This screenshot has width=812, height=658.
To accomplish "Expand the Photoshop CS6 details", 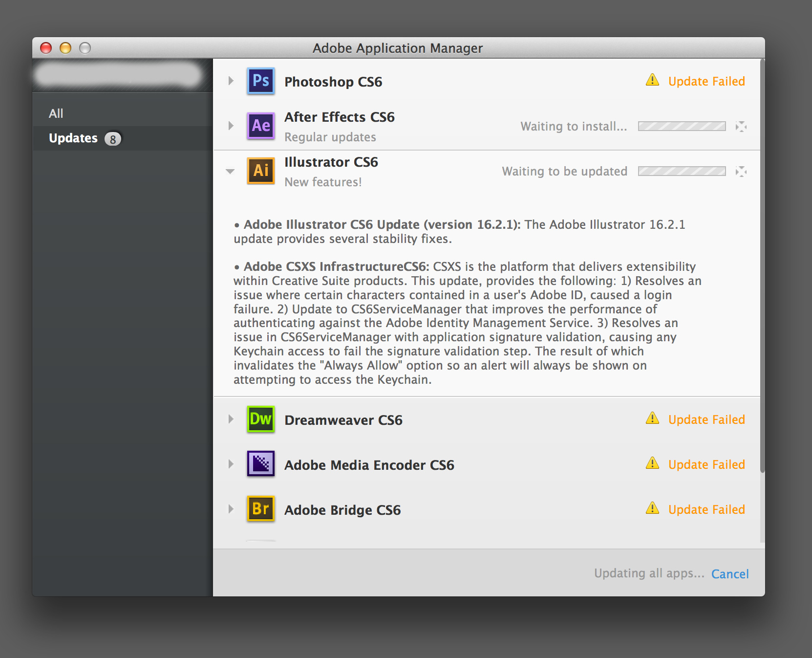I will tap(231, 81).
